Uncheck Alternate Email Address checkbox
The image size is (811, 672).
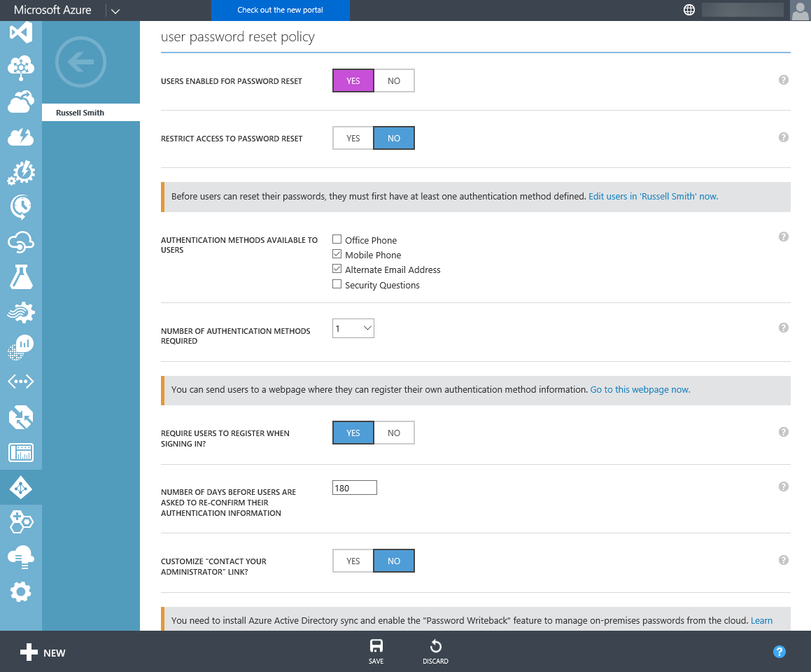click(337, 269)
